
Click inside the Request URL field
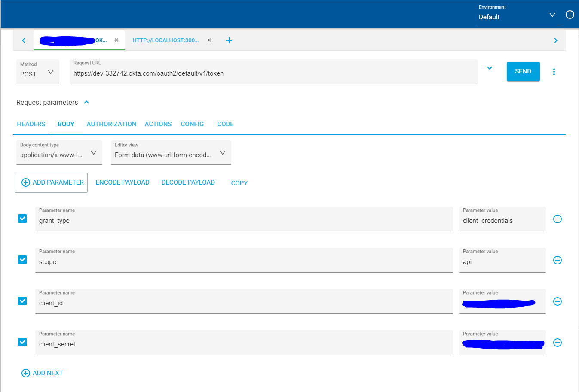273,73
